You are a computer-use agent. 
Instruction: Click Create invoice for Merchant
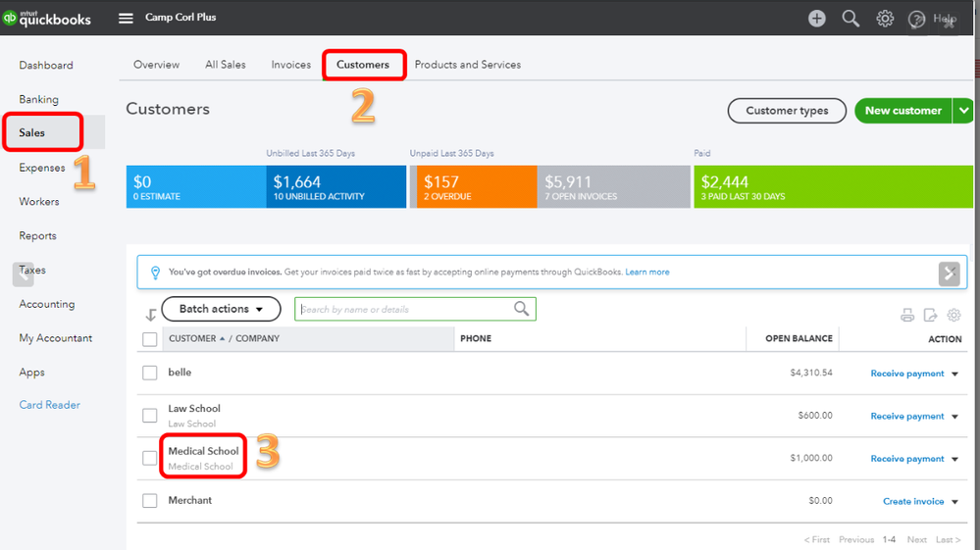point(913,501)
